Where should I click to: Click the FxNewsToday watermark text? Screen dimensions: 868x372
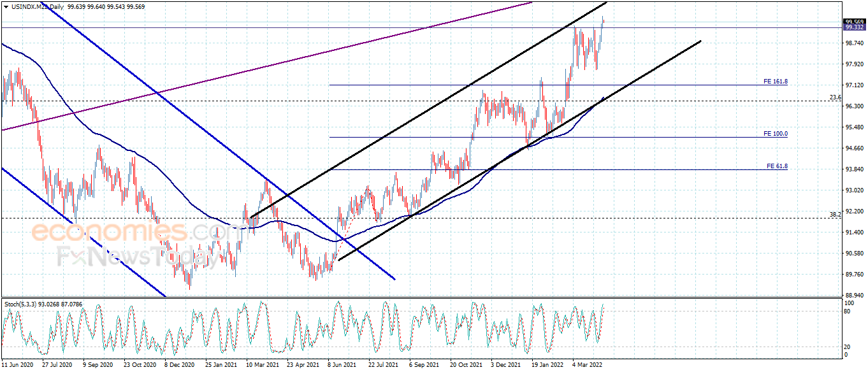pyautogui.click(x=133, y=257)
